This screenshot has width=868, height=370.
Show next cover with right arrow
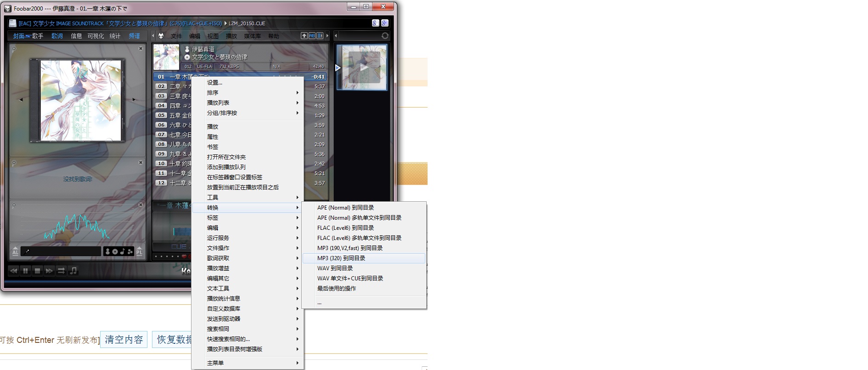pyautogui.click(x=134, y=99)
